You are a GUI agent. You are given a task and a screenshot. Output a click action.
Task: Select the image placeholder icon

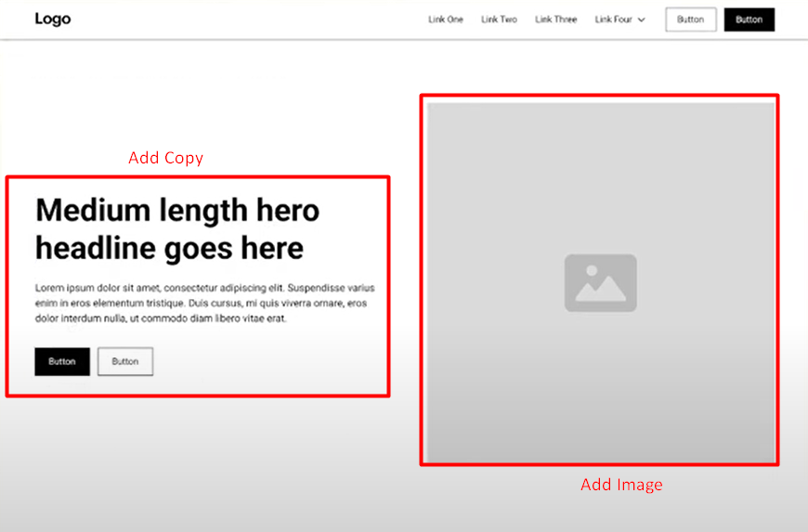601,283
